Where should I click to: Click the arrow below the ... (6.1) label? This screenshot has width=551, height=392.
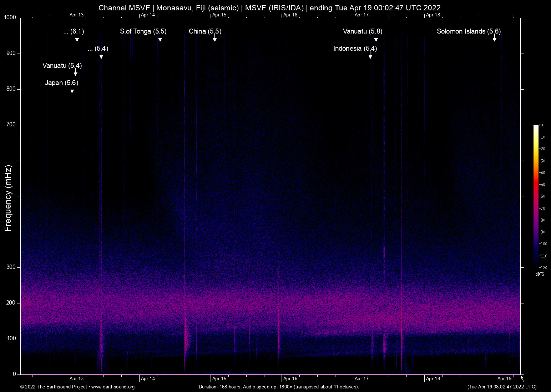click(77, 39)
